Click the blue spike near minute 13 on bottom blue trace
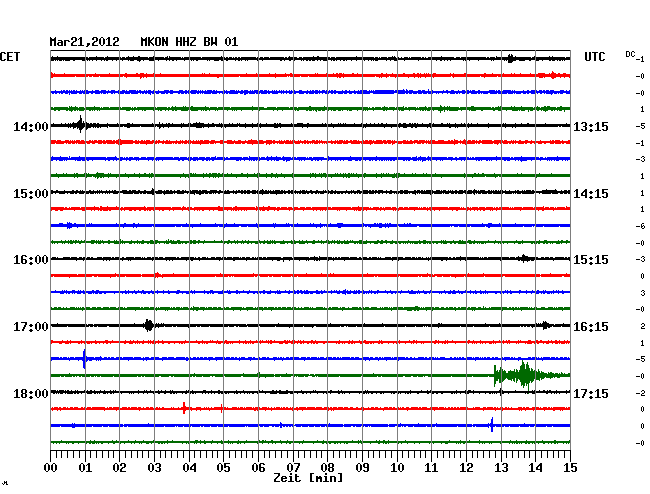Screen dimensions: 650x494 (492, 425)
